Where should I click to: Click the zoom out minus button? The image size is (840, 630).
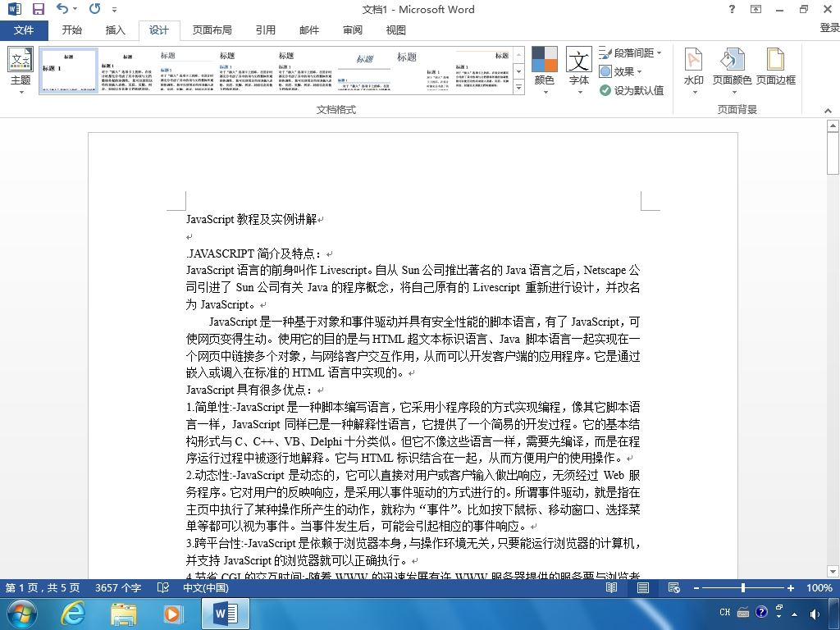(x=696, y=588)
